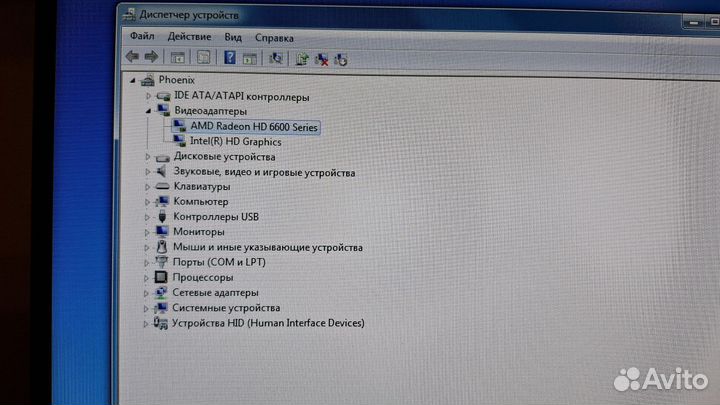720x405 pixels.
Task: Collapse the Phoenix root node
Action: click(x=134, y=80)
